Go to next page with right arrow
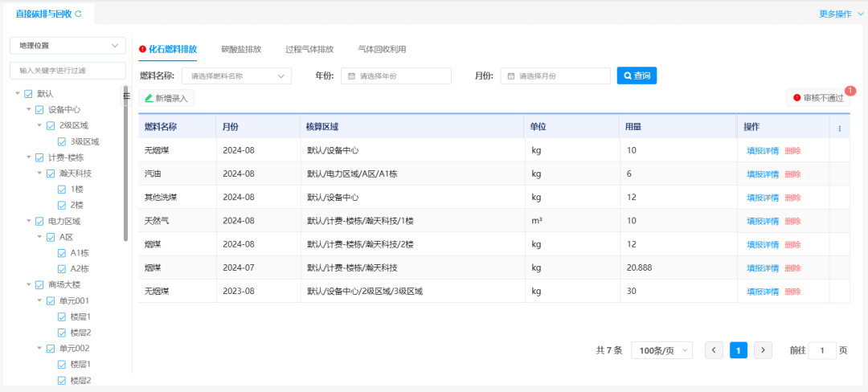 [x=763, y=350]
